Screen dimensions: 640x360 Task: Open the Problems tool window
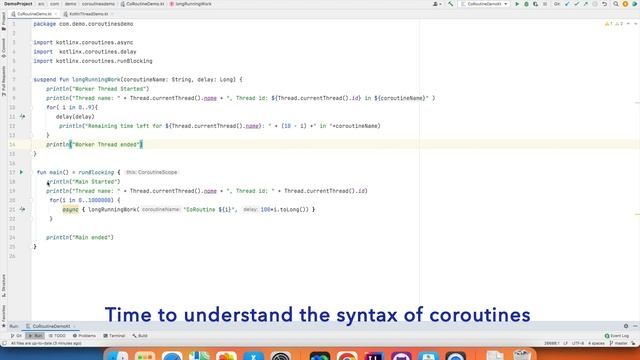click(x=84, y=336)
